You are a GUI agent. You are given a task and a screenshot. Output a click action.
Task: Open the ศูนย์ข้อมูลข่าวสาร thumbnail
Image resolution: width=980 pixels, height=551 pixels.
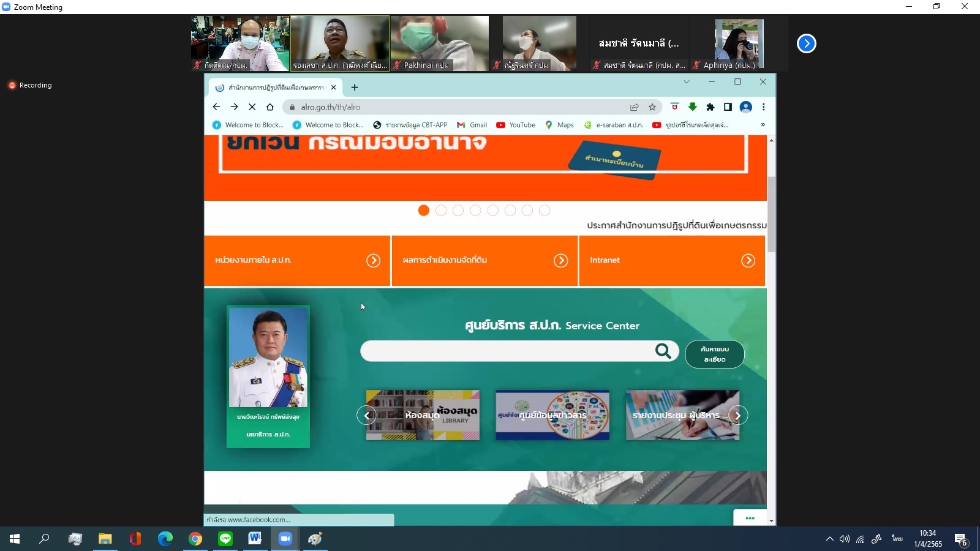(552, 415)
